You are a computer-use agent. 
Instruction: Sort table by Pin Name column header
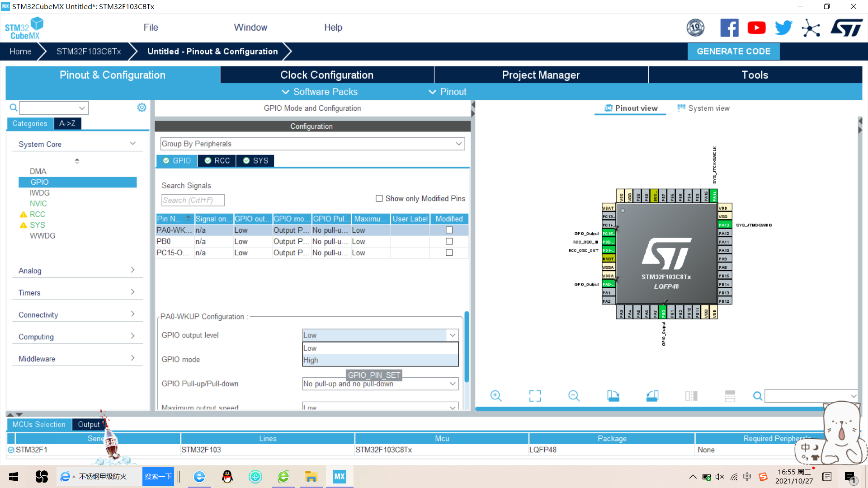[175, 219]
